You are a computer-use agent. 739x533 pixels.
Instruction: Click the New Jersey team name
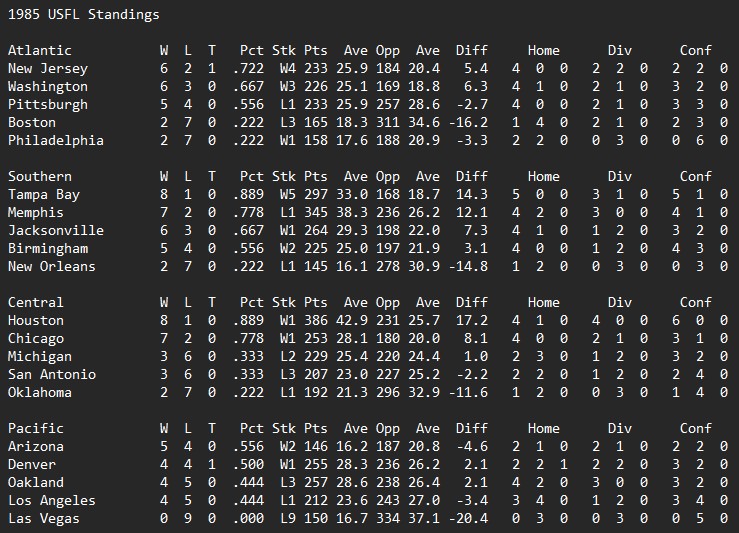(47, 68)
